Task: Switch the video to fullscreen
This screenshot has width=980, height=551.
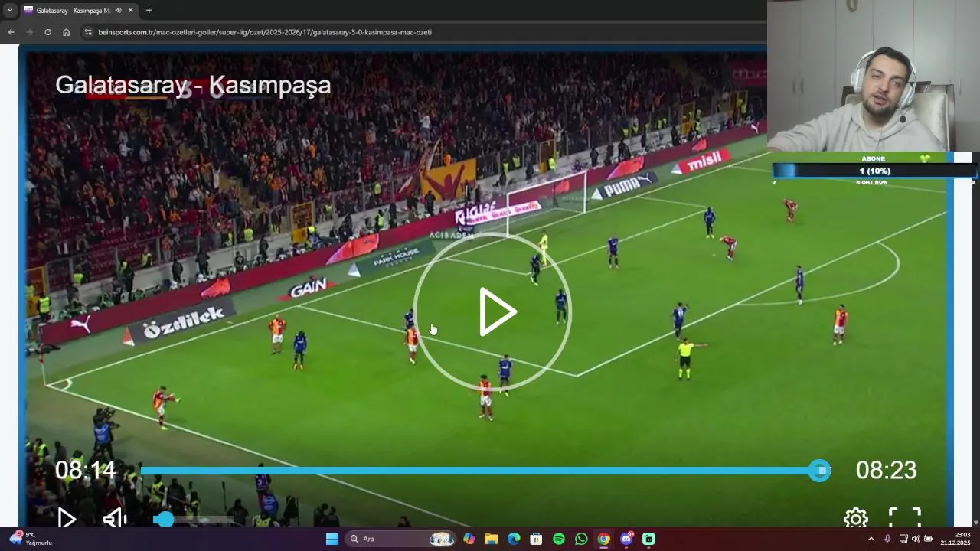Action: point(904,518)
